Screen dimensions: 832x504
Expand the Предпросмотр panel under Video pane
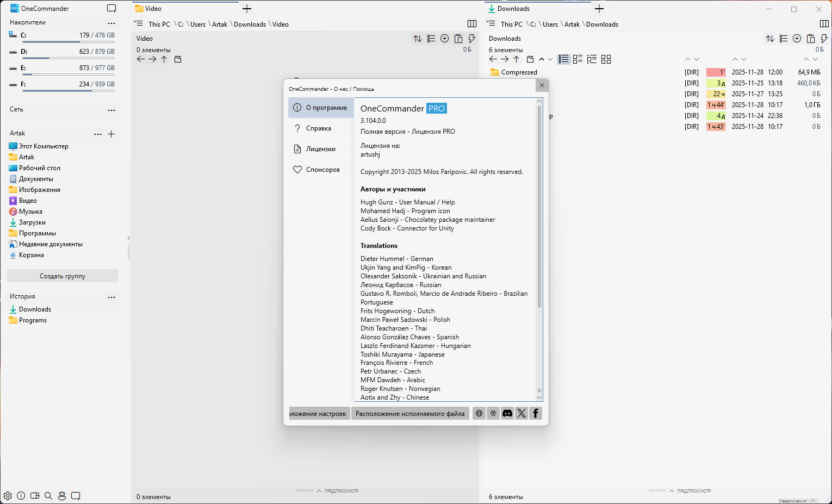point(328,491)
